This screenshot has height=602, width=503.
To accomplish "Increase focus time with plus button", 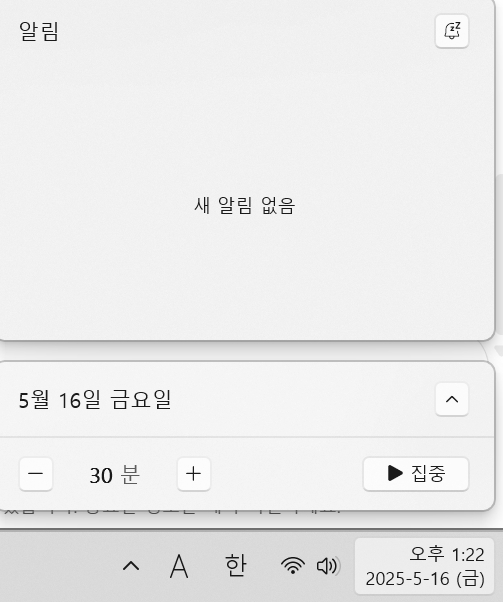I will coord(194,474).
